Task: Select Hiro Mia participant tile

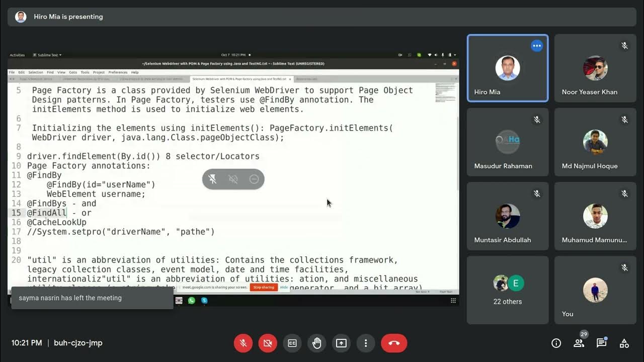Action: (x=508, y=68)
